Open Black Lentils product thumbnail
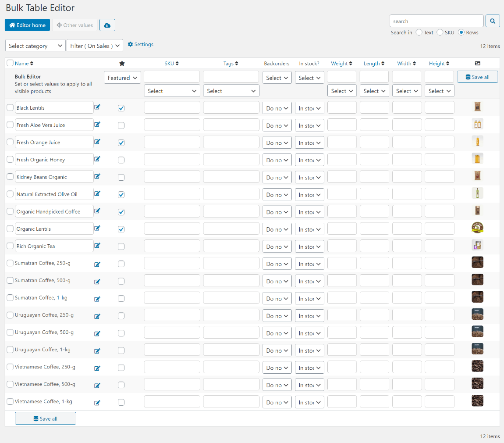Screen dimensions: 504x443 pyautogui.click(x=478, y=107)
